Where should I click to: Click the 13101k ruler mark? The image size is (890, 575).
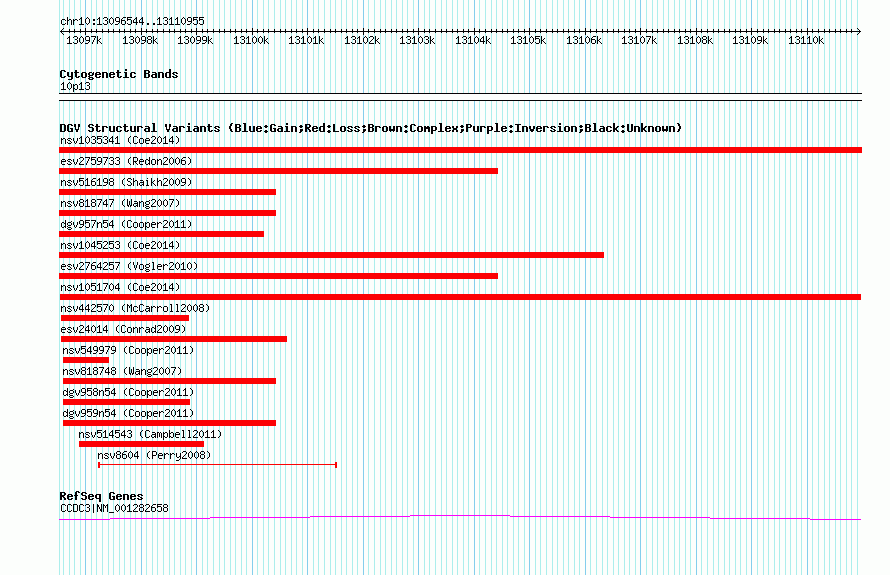(306, 40)
